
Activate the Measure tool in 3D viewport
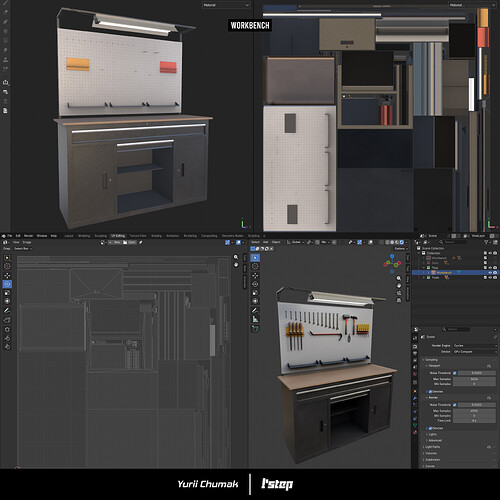click(255, 319)
